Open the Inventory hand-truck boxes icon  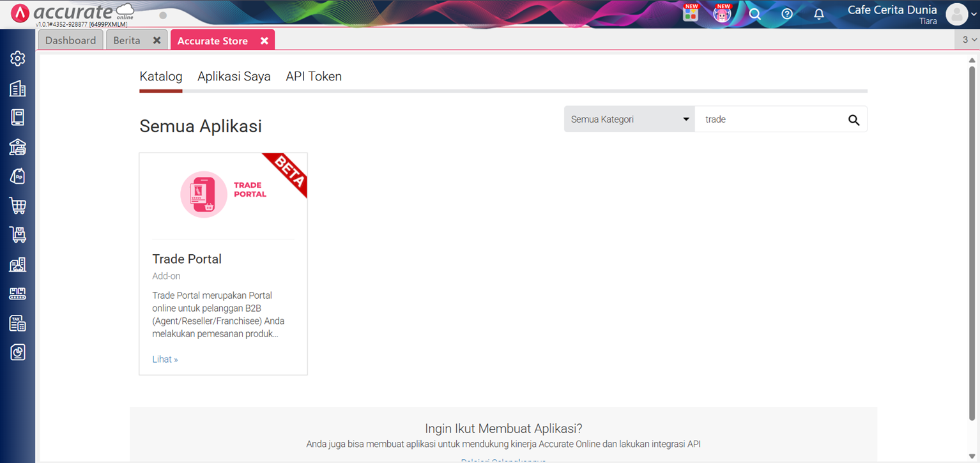click(x=18, y=235)
